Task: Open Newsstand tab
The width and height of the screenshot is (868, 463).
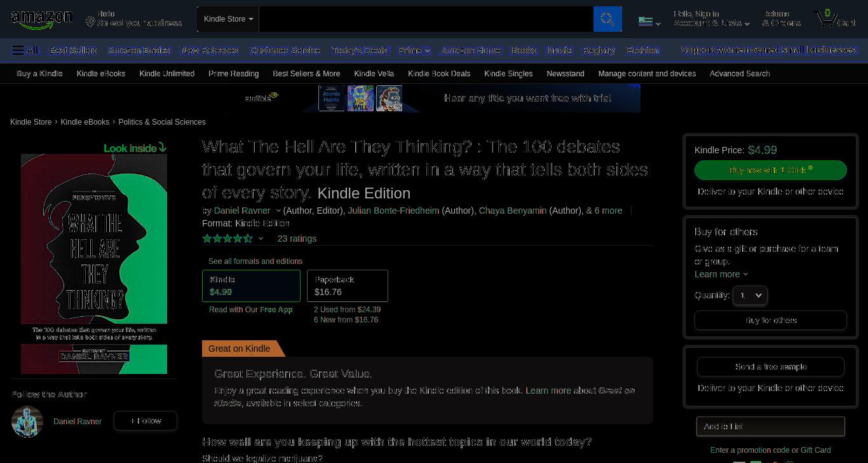Action: (566, 74)
